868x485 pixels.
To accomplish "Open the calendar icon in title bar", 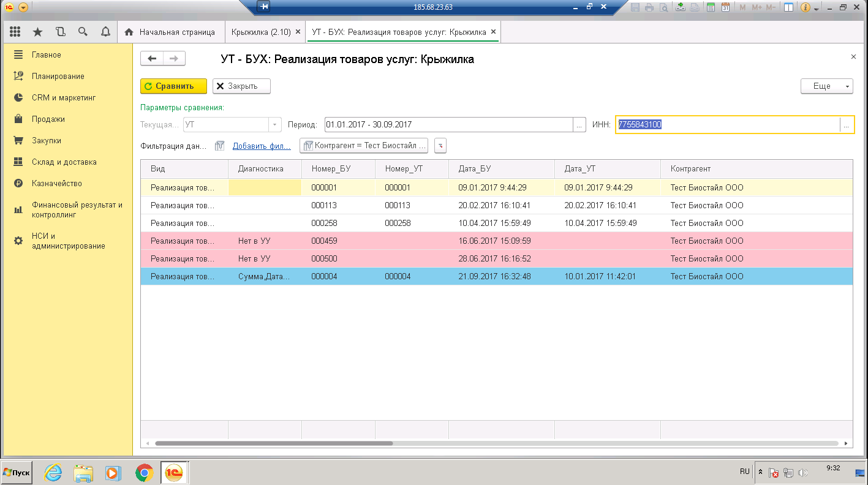I will [725, 7].
